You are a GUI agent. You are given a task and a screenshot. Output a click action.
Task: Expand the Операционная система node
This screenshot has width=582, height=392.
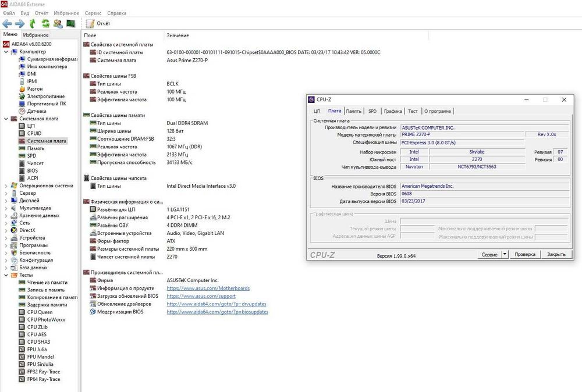pos(6,186)
